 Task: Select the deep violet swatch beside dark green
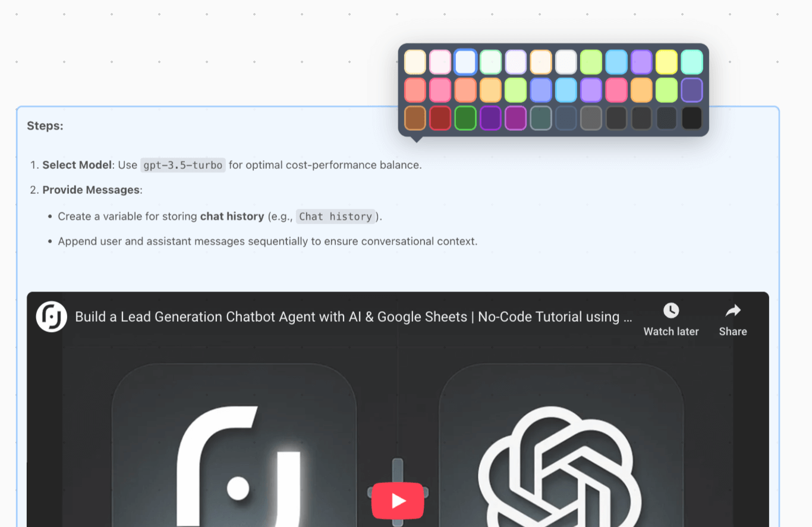coord(491,118)
